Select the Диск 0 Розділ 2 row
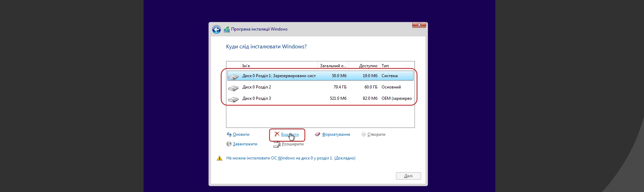Image resolution: width=644 pixels, height=192 pixels. (320, 87)
